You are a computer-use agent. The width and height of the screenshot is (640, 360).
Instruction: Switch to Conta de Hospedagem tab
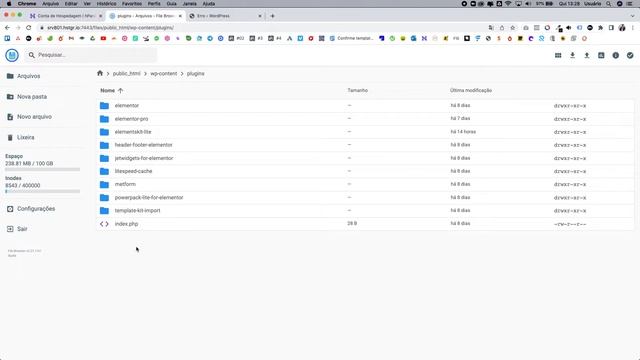pos(65,16)
